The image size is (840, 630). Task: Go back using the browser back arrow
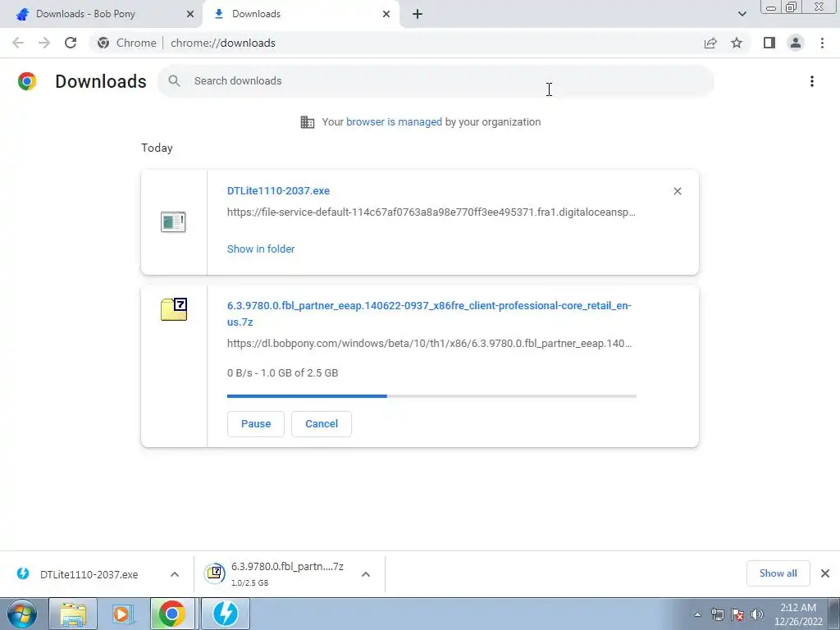(x=18, y=43)
